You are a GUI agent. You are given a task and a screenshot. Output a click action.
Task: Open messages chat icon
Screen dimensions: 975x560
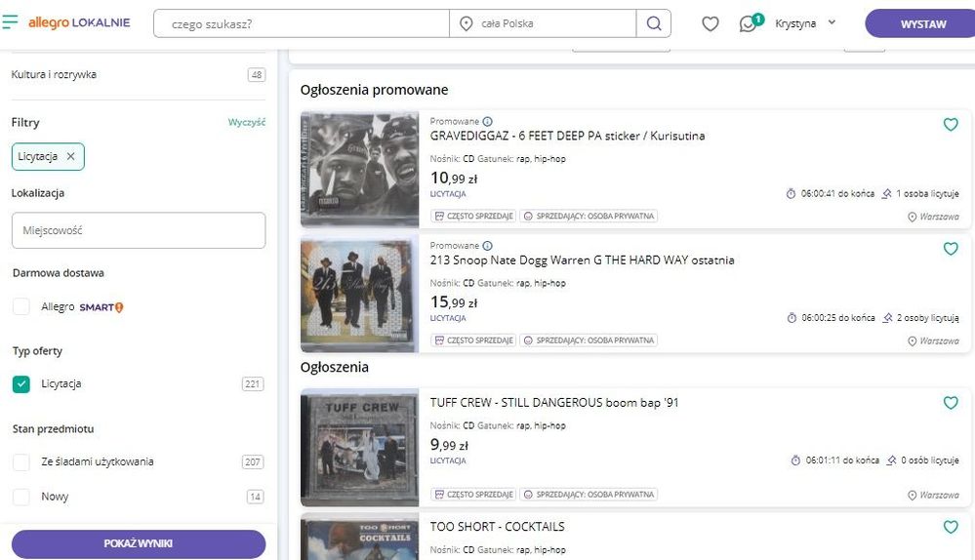[x=749, y=23]
